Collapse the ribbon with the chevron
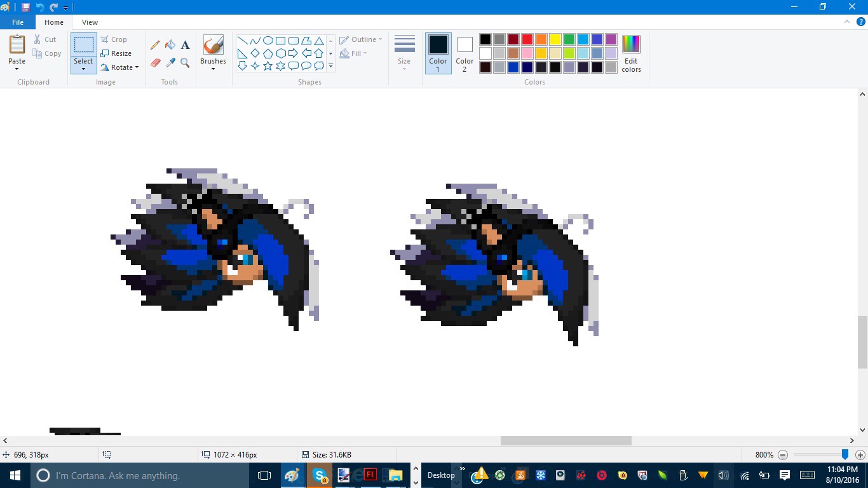This screenshot has width=868, height=488. coord(847,22)
